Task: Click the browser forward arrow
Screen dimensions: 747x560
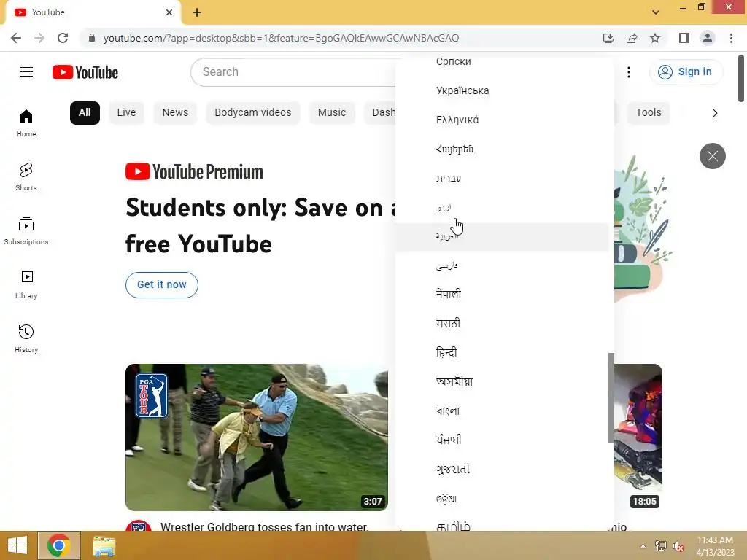Action: pyautogui.click(x=39, y=38)
